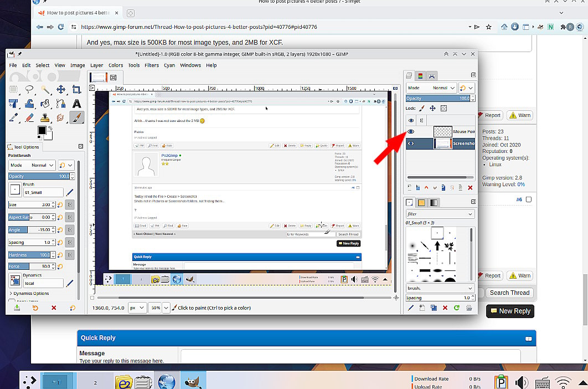Click the white background color swatch
This screenshot has height=389, width=588.
click(x=49, y=136)
